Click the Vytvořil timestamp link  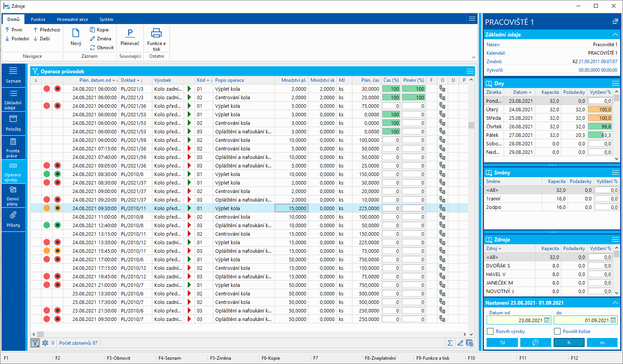tap(598, 70)
